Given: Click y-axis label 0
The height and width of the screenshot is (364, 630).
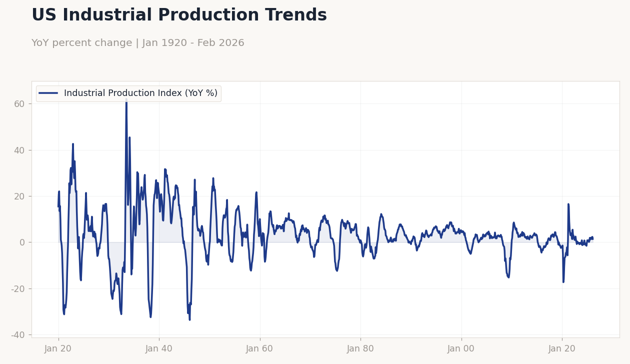Looking at the screenshot, I should tap(23, 242).
